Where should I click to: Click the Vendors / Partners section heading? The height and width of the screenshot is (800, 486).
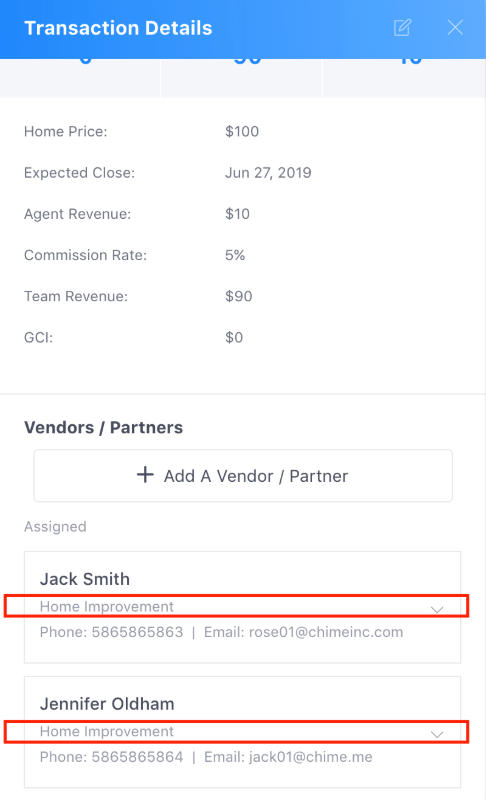pos(104,428)
